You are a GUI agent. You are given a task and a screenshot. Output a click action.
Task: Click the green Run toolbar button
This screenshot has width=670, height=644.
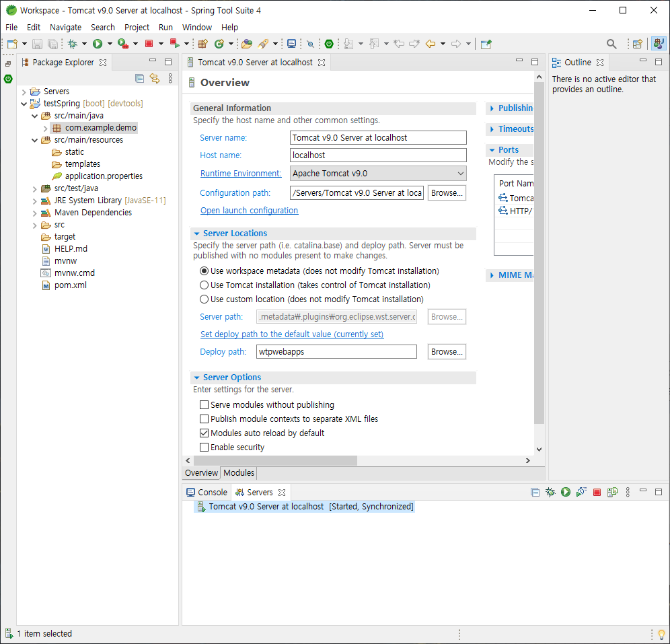click(x=98, y=44)
